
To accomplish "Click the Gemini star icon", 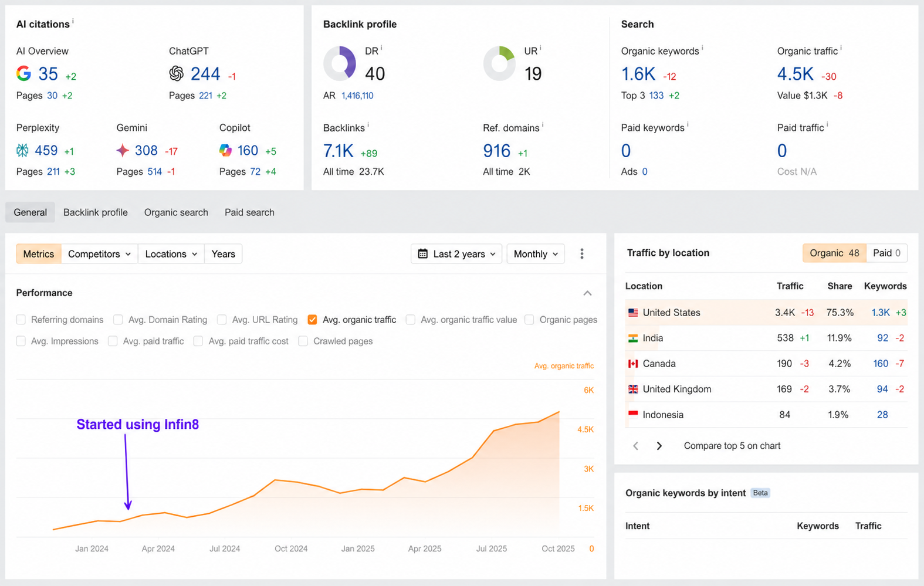I will point(123,151).
